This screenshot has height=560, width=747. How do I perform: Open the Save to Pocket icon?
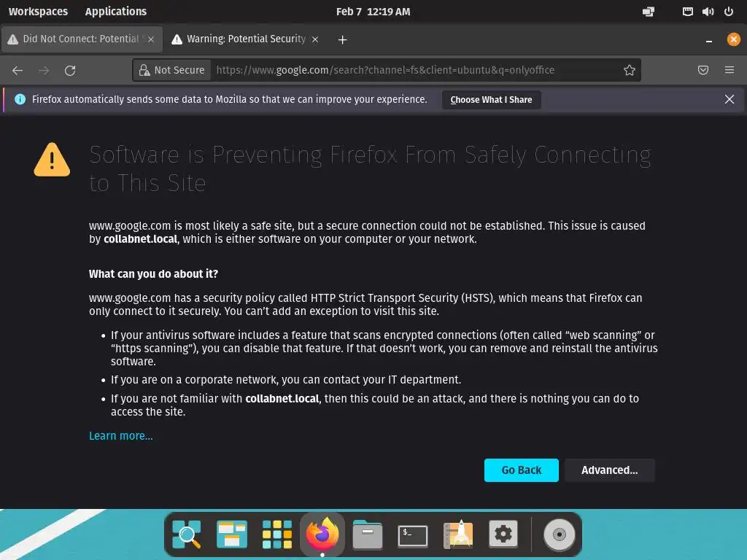(703, 71)
